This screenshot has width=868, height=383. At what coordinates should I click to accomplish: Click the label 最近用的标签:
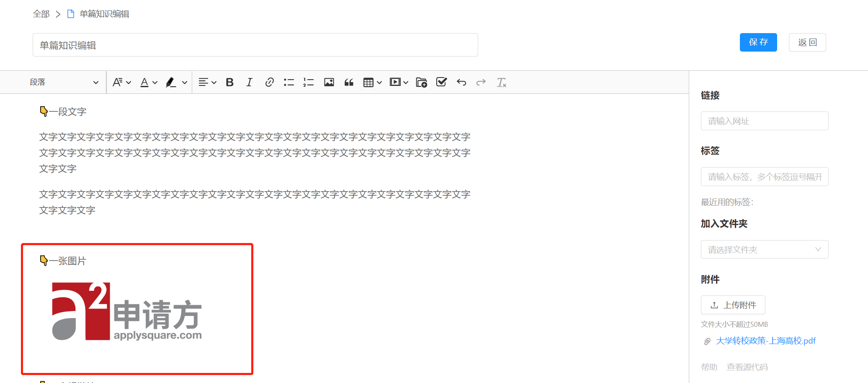coord(727,202)
